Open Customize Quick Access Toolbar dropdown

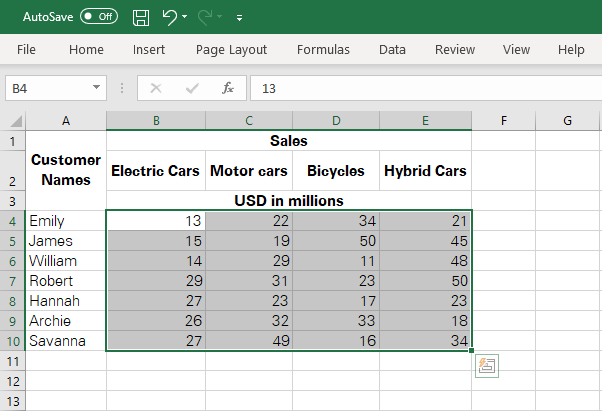pyautogui.click(x=240, y=18)
